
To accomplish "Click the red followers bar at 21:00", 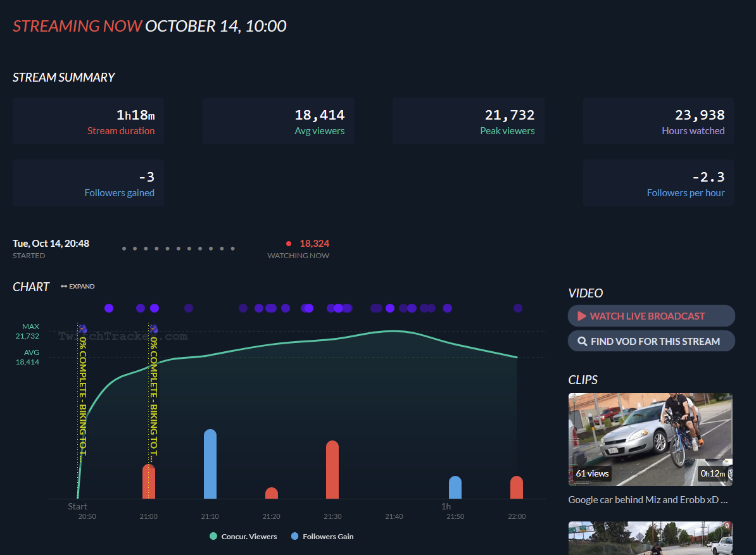I will pos(149,482).
